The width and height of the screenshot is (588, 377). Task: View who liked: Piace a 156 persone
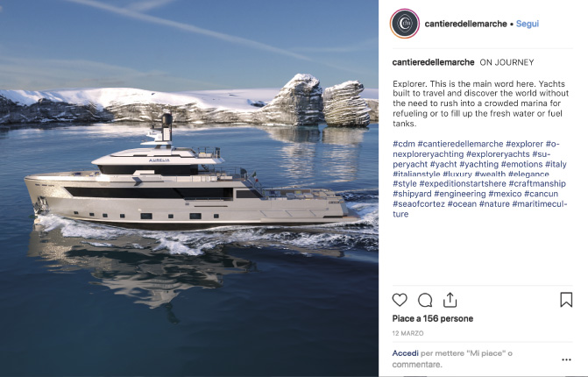(x=432, y=318)
